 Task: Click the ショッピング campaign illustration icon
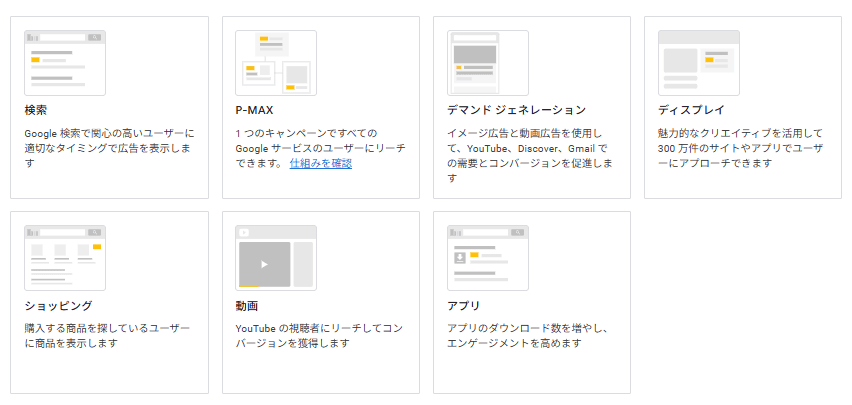[x=65, y=258]
